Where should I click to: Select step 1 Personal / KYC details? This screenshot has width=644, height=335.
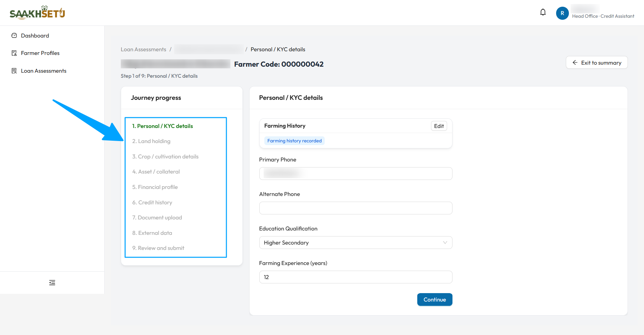162,126
